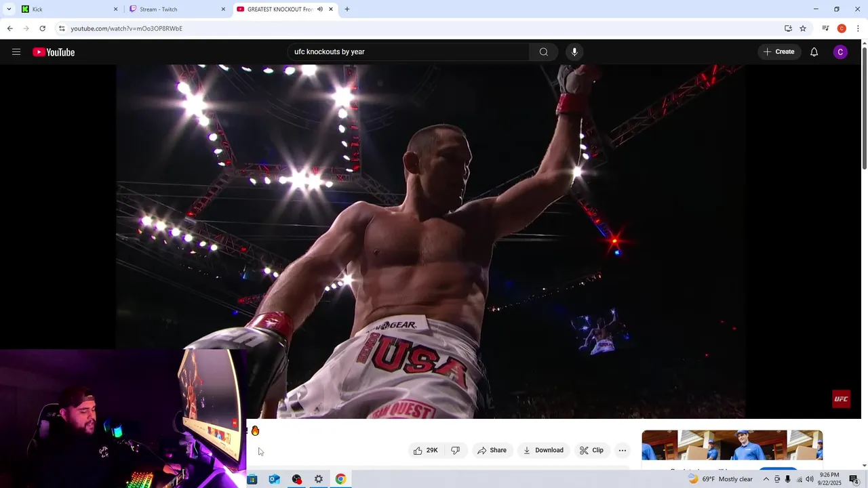Open more actions three-dot menu
Viewport: 868px width, 488px height.
click(623, 450)
